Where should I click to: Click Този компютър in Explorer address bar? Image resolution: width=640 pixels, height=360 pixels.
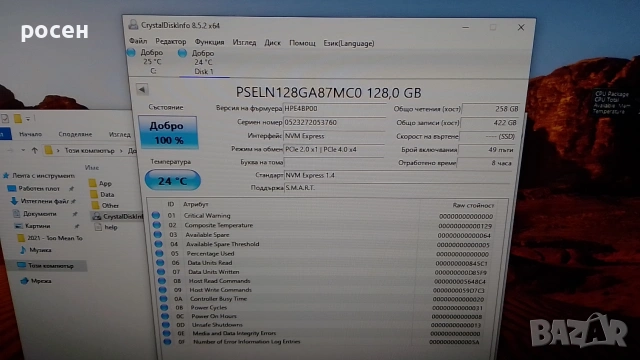89,151
